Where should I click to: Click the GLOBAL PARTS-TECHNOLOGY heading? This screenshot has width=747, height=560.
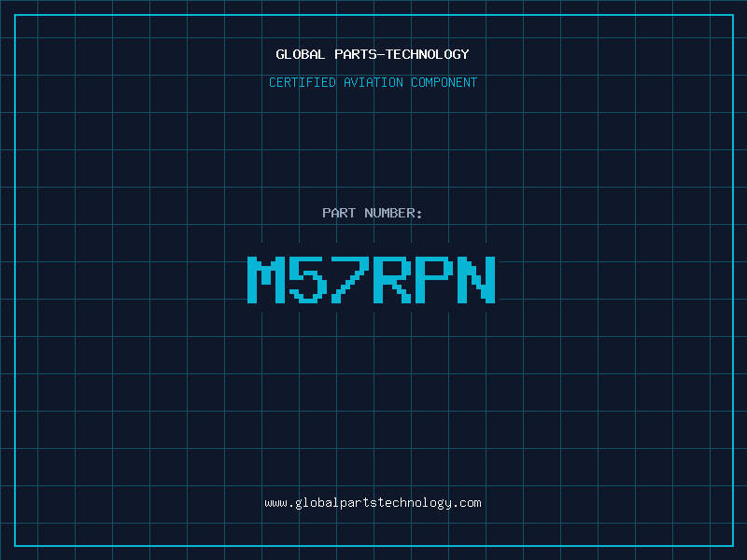(373, 54)
